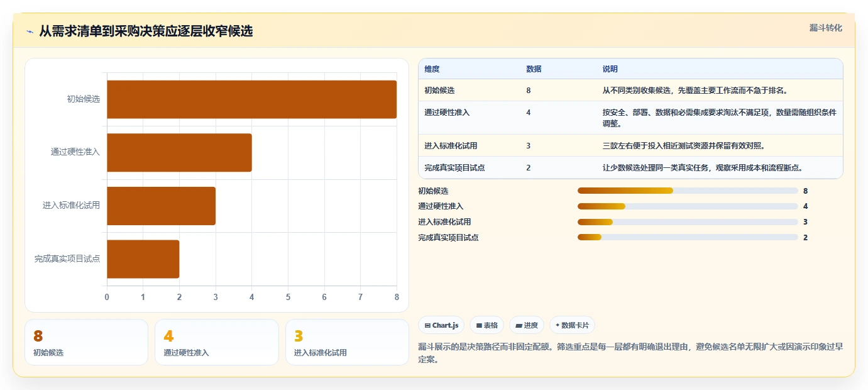Click the progress list label 完成真实项目试点
868x390 pixels.
pyautogui.click(x=448, y=238)
